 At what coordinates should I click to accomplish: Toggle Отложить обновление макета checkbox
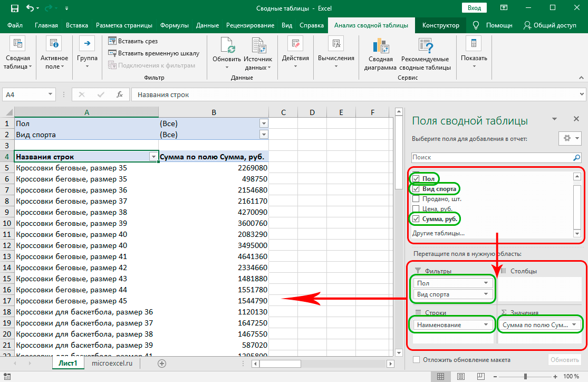416,360
